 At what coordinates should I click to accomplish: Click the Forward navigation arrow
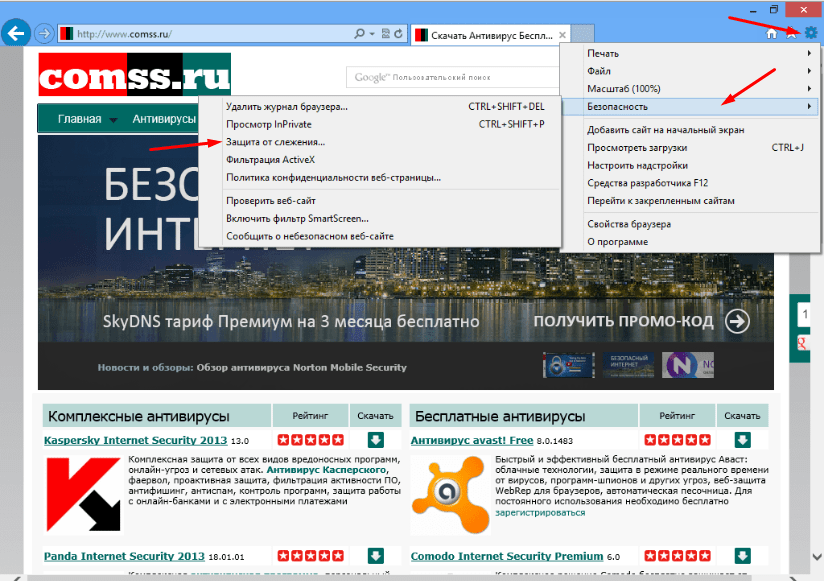click(44, 33)
